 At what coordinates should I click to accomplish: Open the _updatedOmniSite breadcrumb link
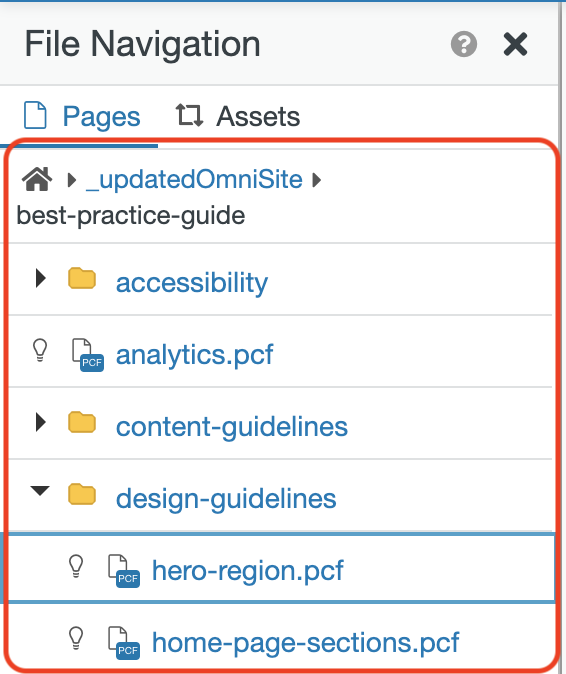[x=194, y=179]
